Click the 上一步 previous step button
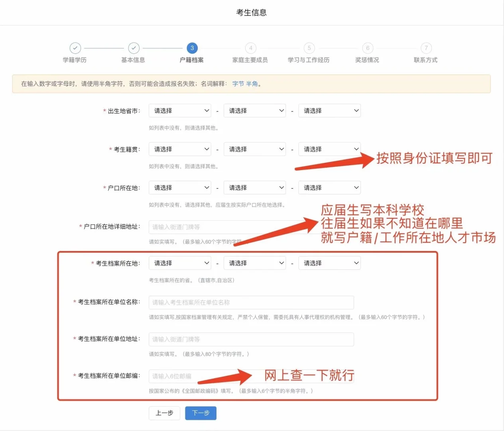 [x=164, y=413]
